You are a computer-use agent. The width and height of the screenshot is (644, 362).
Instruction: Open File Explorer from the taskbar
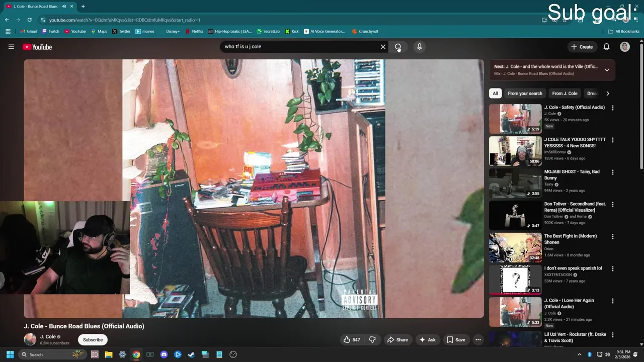coord(108,354)
